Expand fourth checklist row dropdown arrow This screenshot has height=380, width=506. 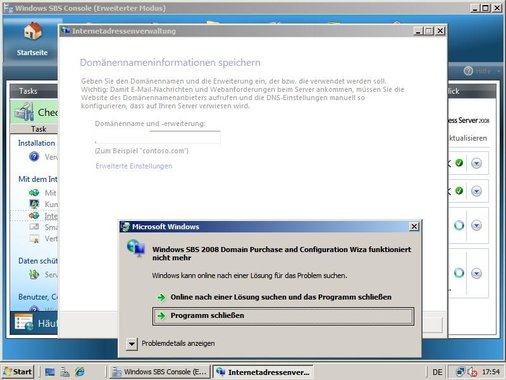click(476, 274)
